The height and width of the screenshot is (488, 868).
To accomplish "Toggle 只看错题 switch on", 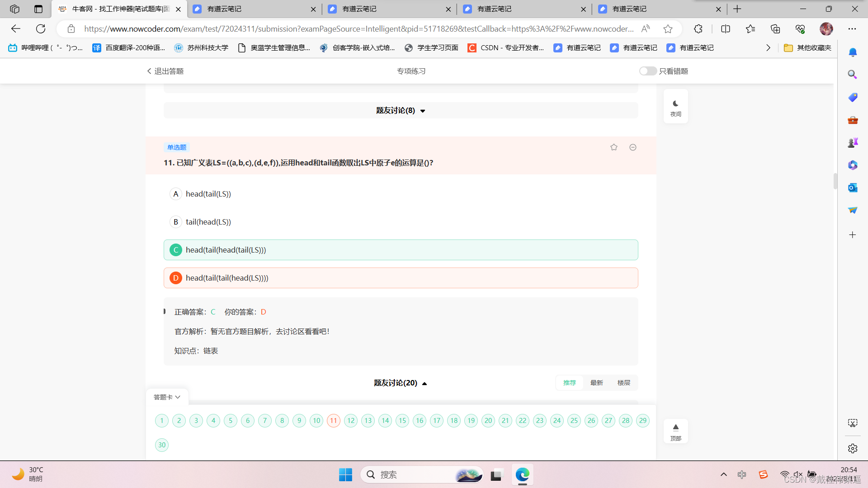I will click(647, 71).
